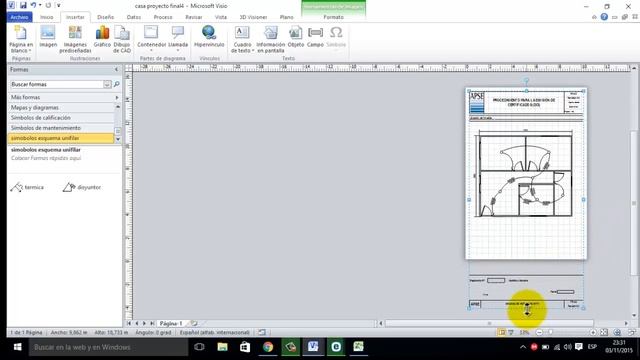This screenshot has height=360, width=640.
Task: Open Task View on the taskbar
Action: (x=199, y=347)
